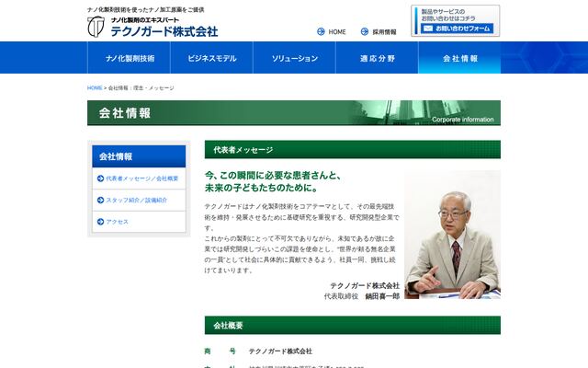Select the 会社情報 navigation tab
588x368 pixels.
[x=459, y=58]
